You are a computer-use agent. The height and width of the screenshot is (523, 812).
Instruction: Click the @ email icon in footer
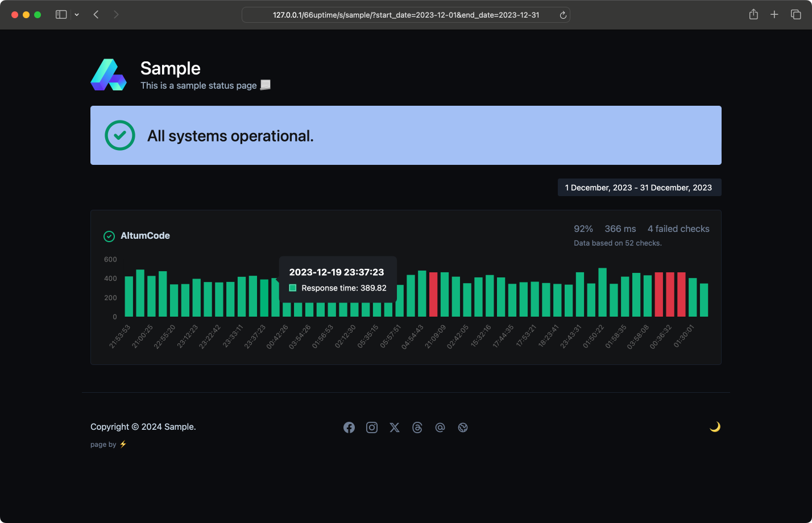(x=440, y=427)
